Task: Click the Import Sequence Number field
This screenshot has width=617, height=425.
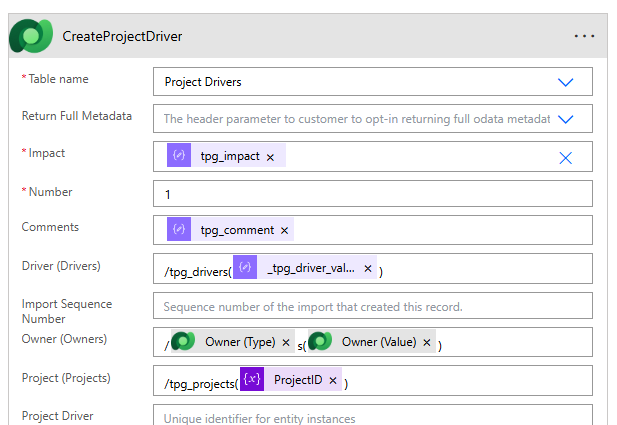Action: click(x=373, y=305)
